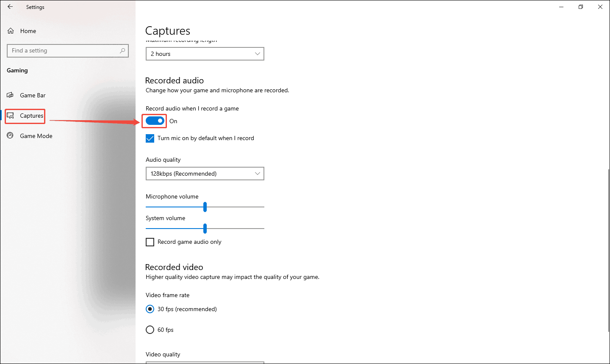Turn off Record audio when I record a game
The height and width of the screenshot is (364, 610).
[154, 121]
